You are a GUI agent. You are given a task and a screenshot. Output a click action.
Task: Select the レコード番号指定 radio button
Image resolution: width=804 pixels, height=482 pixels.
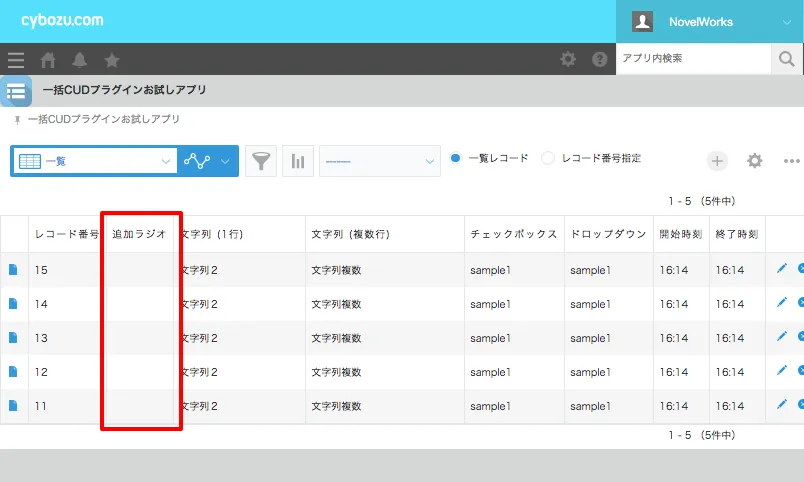click(548, 158)
